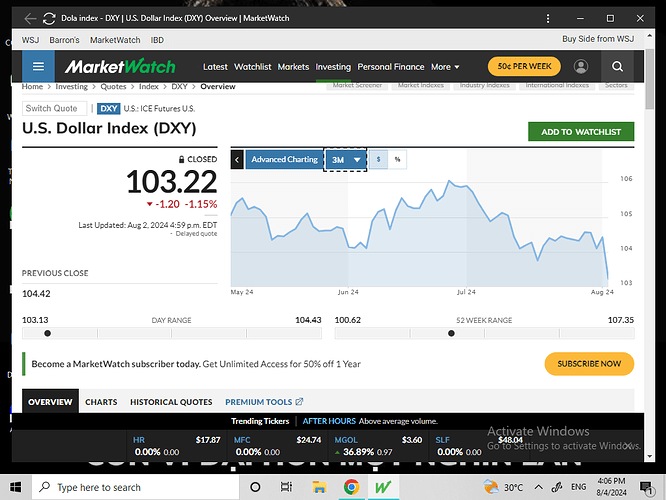
Task: Click the Day Range marker dot
Action: [x=48, y=333]
